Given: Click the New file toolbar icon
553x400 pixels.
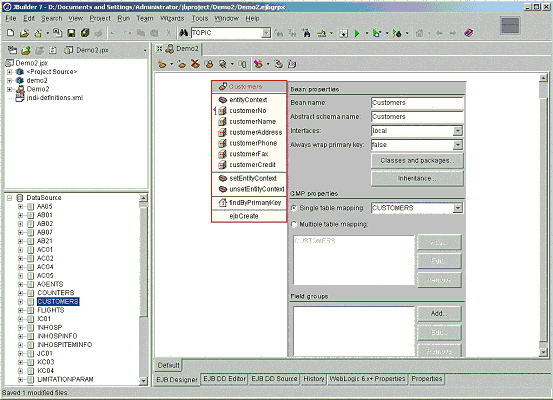Looking at the screenshot, I should (x=11, y=33).
